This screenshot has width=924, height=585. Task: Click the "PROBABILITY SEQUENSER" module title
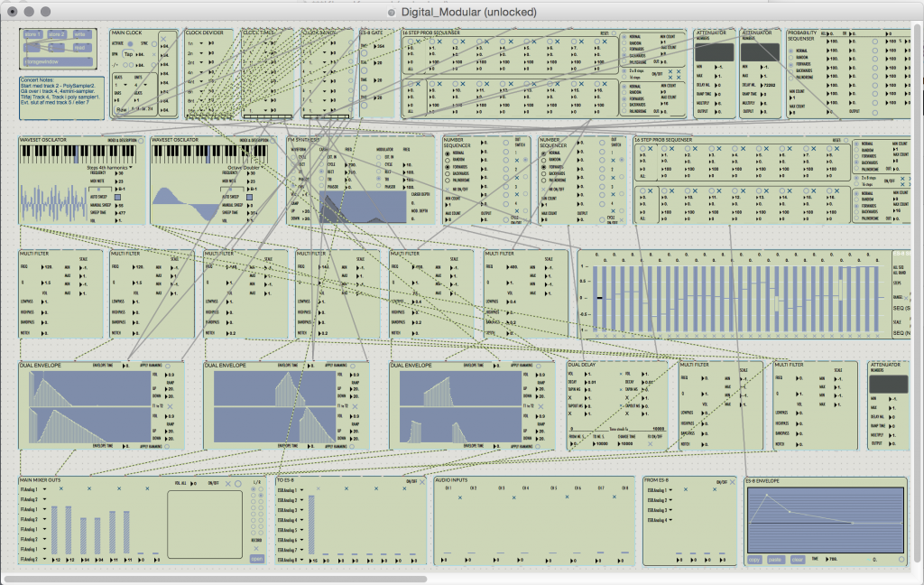pos(802,36)
